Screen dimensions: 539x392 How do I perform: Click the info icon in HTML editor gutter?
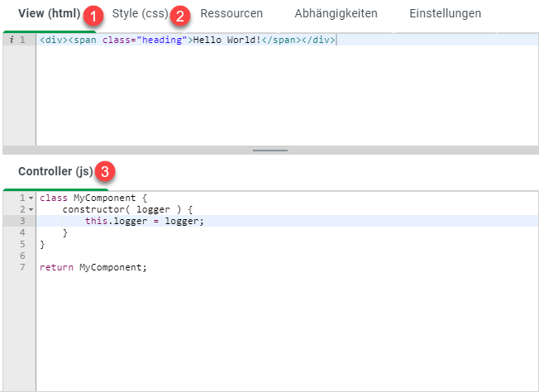click(10, 40)
